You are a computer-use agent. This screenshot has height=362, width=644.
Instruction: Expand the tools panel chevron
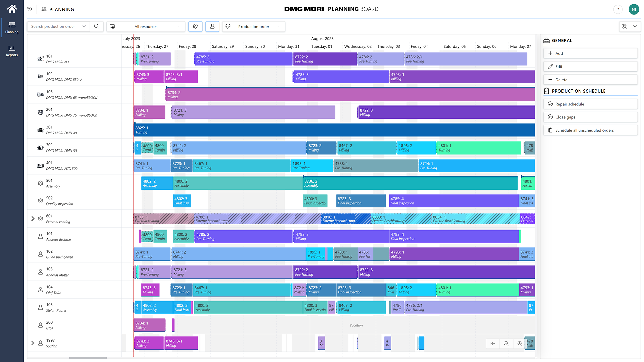635,26
